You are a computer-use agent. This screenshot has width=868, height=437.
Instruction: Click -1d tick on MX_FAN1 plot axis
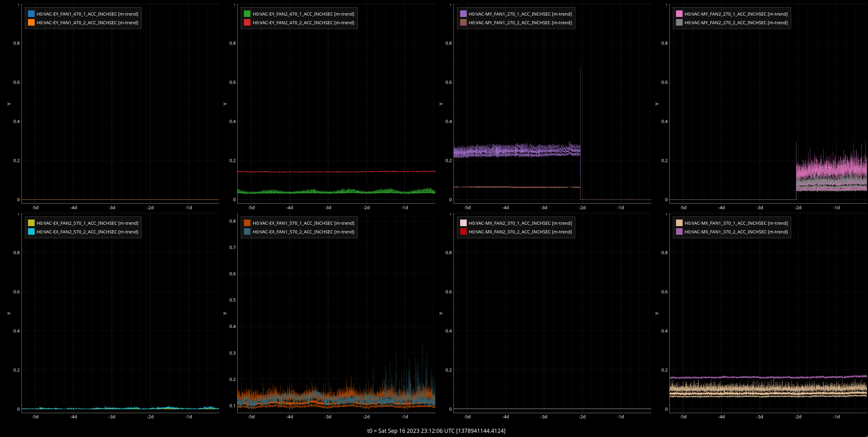coord(836,417)
